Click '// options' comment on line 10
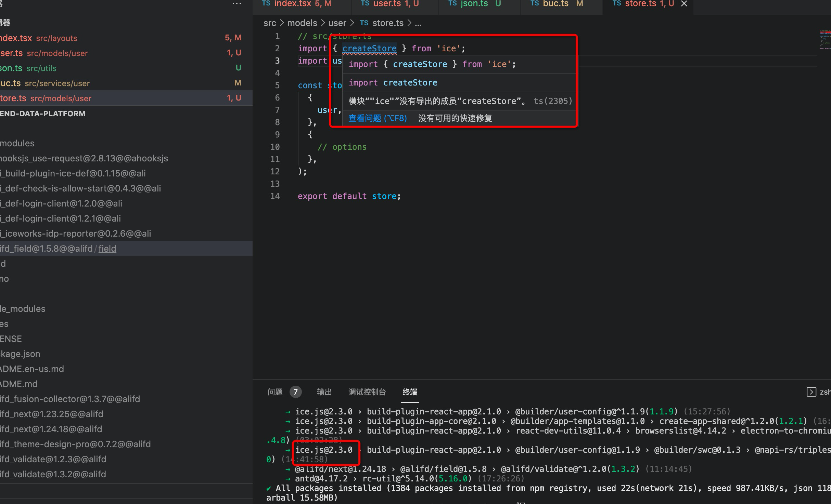Viewport: 831px width, 504px height. point(342,147)
